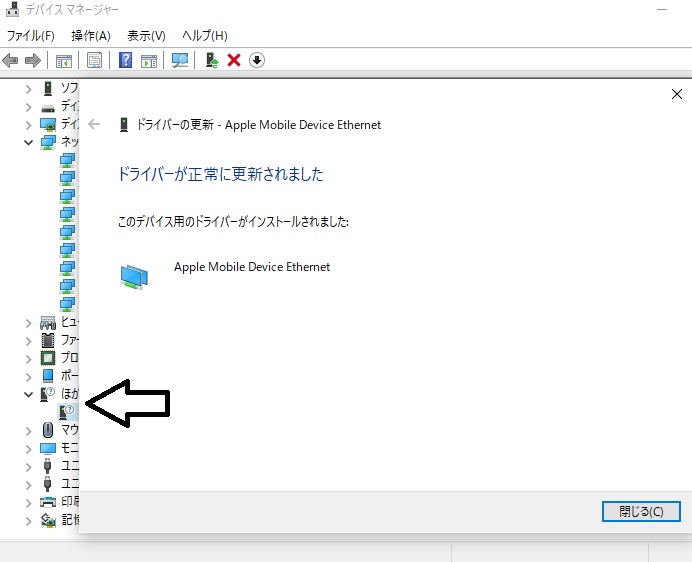This screenshot has height=562, width=692.
Task: Open Properties via the toolbar properties icon
Action: pyautogui.click(x=94, y=60)
